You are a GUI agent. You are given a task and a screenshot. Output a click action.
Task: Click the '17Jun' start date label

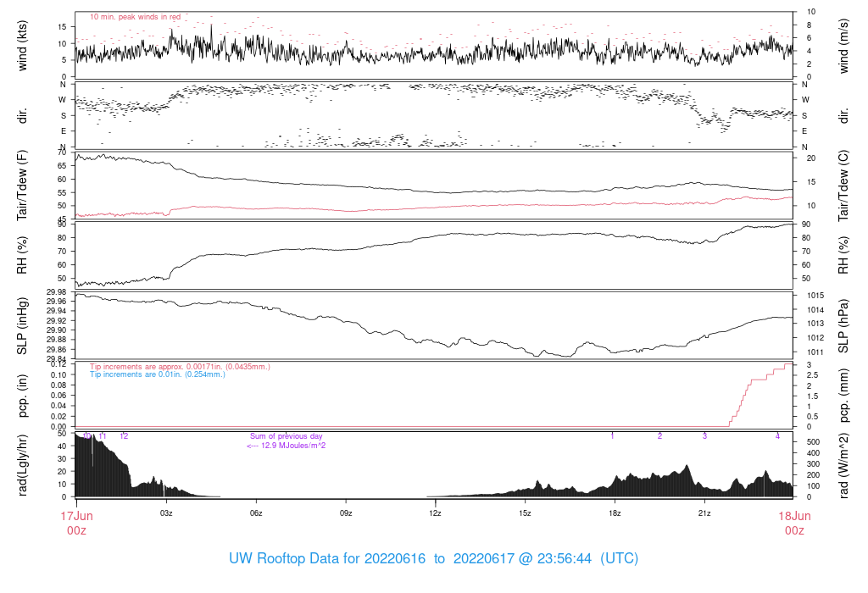[76, 516]
